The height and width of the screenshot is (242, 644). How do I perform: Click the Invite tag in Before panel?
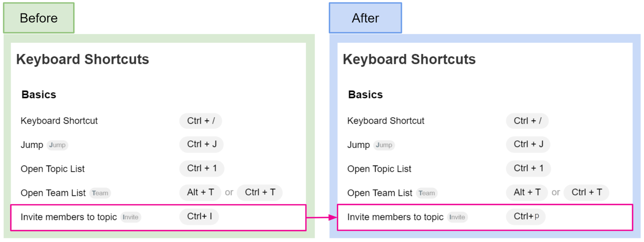130,217
